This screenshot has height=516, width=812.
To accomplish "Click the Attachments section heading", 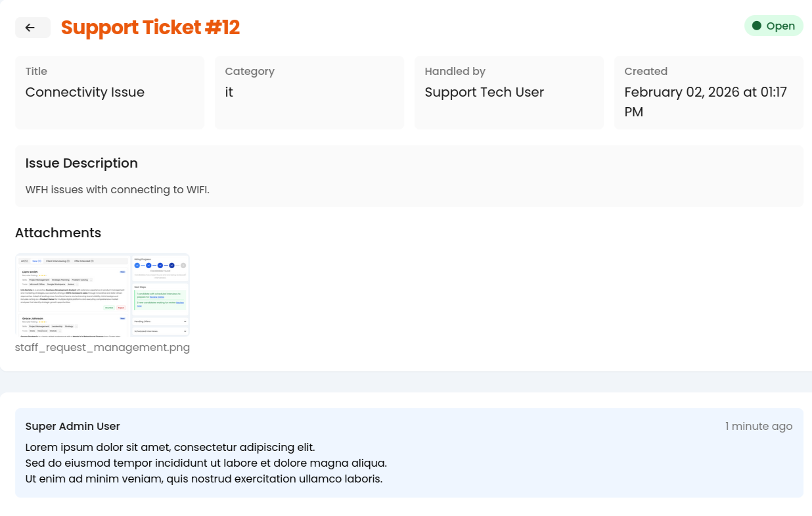I will click(58, 233).
